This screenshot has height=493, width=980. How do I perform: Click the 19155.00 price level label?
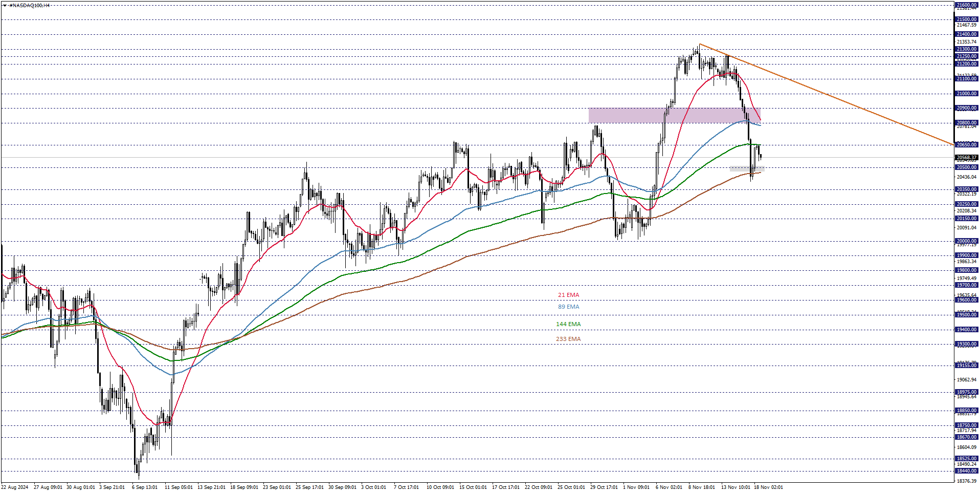click(967, 366)
